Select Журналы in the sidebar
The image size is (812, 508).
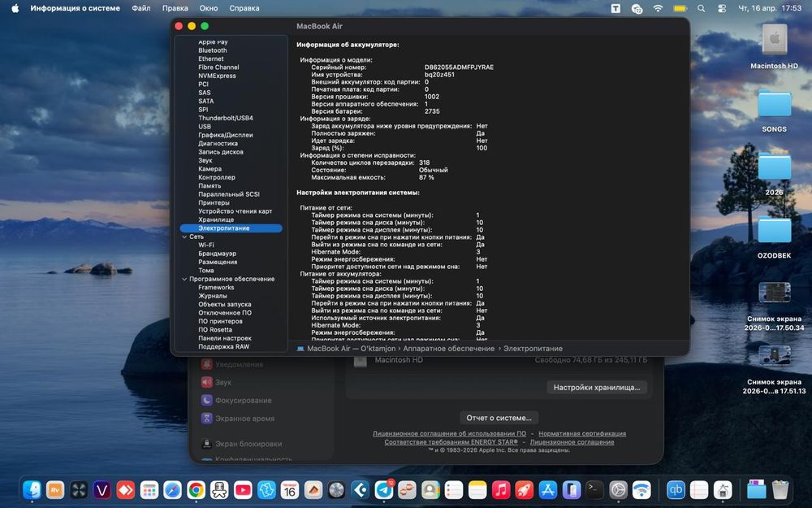click(212, 296)
